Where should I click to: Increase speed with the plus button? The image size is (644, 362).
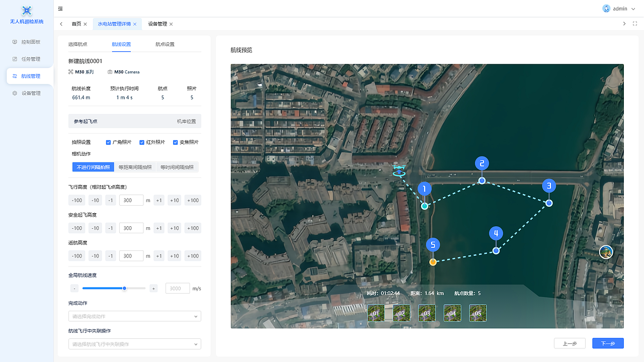pos(153,289)
